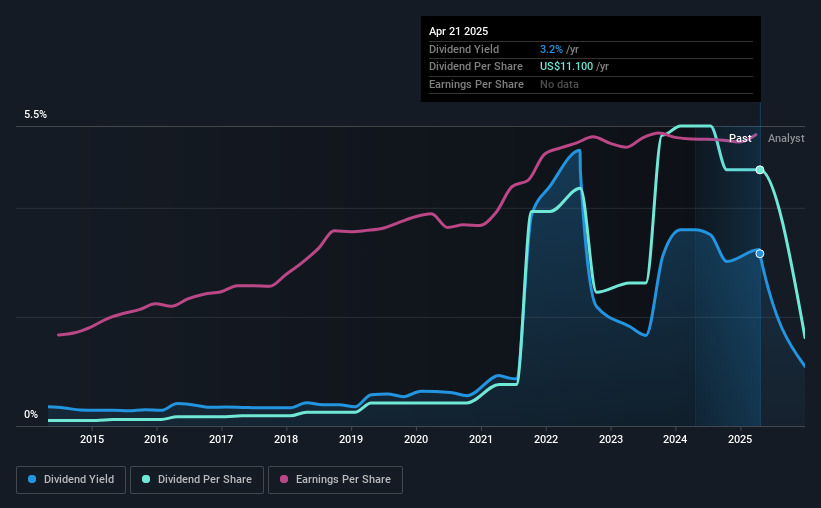Click the 2024 x-axis label
The height and width of the screenshot is (508, 821).
675,439
